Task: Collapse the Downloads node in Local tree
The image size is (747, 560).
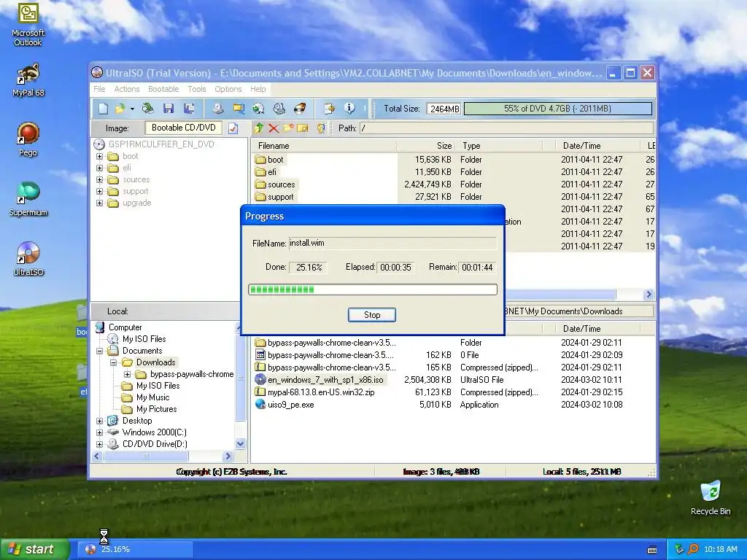Action: pos(113,362)
